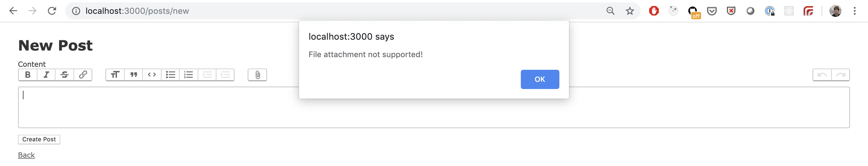Image resolution: width=868 pixels, height=166 pixels.
Task: Apply strikethrough formatting
Action: [64, 75]
